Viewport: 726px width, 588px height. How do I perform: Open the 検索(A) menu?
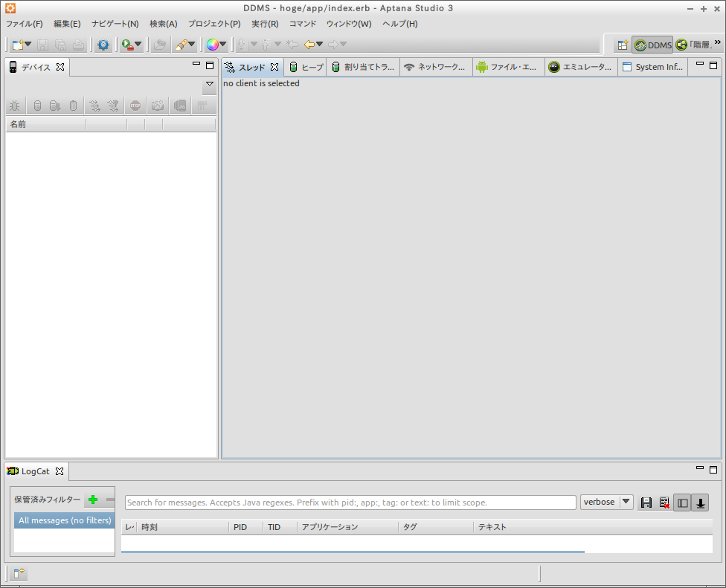[164, 24]
